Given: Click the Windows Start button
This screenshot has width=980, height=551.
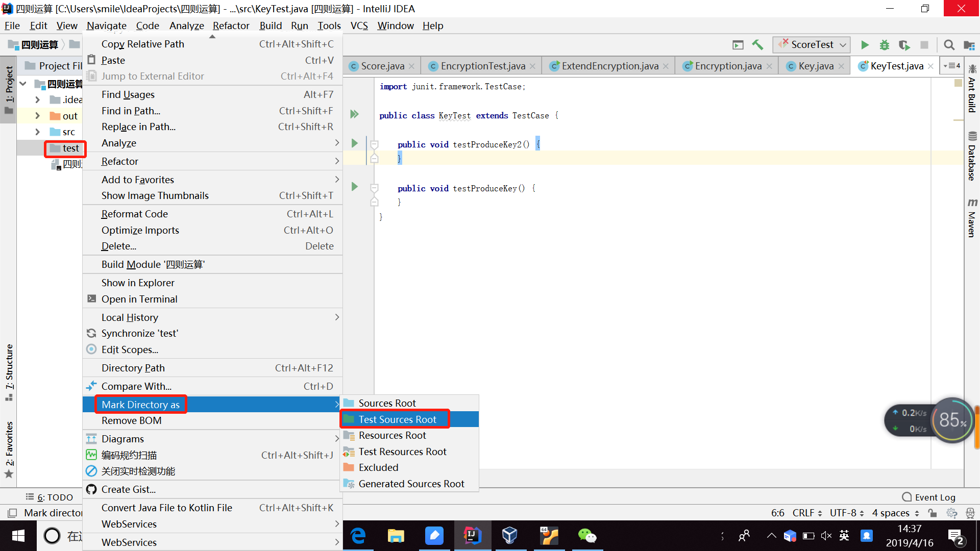Looking at the screenshot, I should pyautogui.click(x=18, y=536).
